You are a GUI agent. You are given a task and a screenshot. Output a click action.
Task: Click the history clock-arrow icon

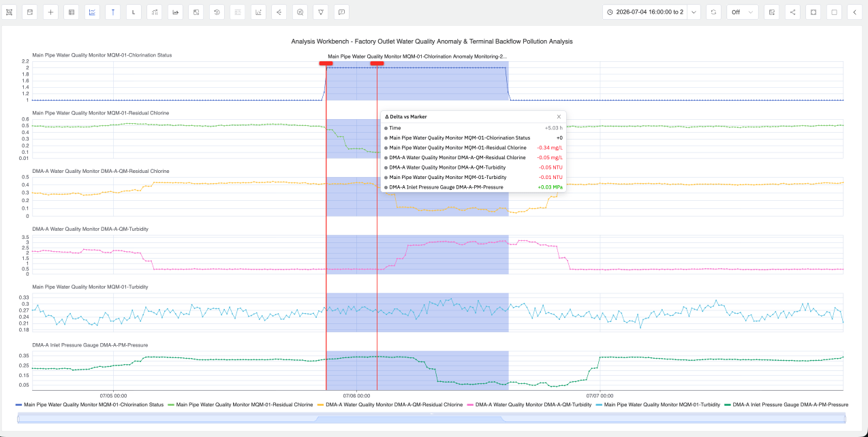[x=217, y=12]
